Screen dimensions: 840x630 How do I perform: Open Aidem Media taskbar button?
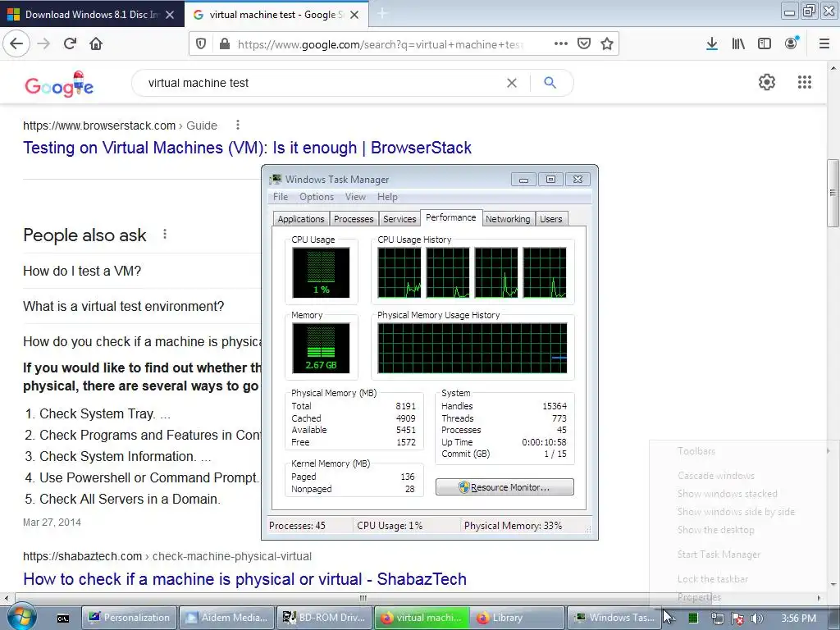click(226, 618)
